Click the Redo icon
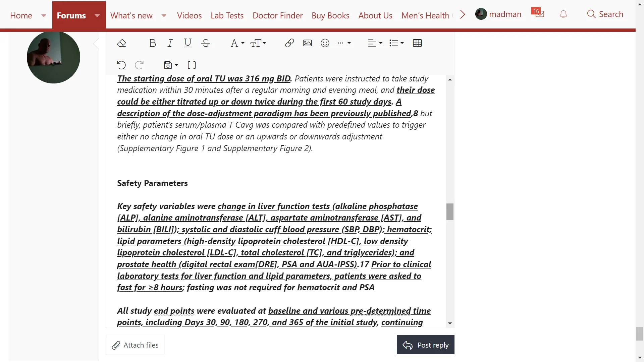Screen dimensions: 644x362 (x=139, y=65)
